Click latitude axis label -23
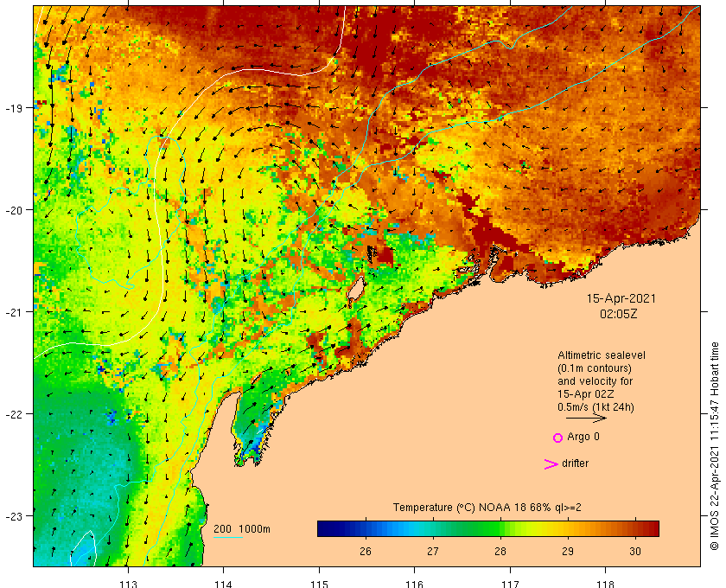This screenshot has width=726, height=588. coord(14,515)
